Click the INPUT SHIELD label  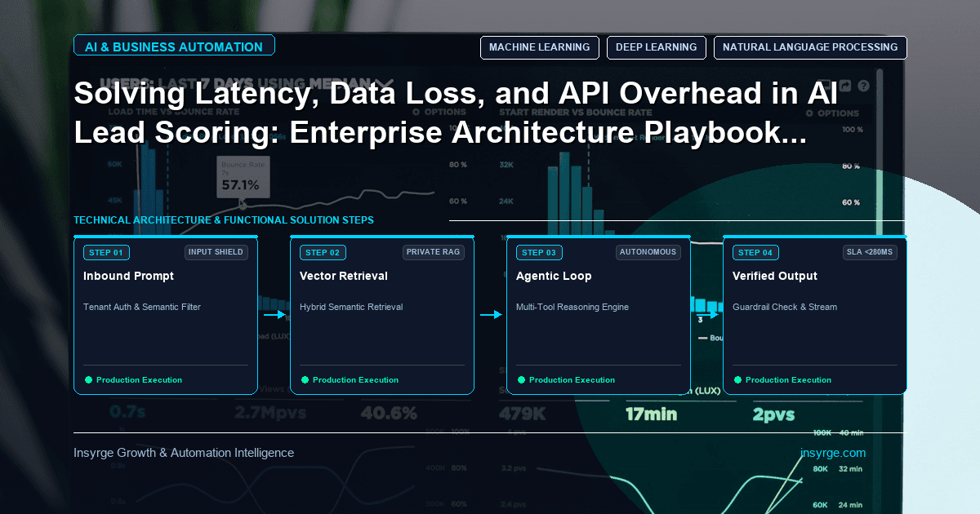click(216, 252)
